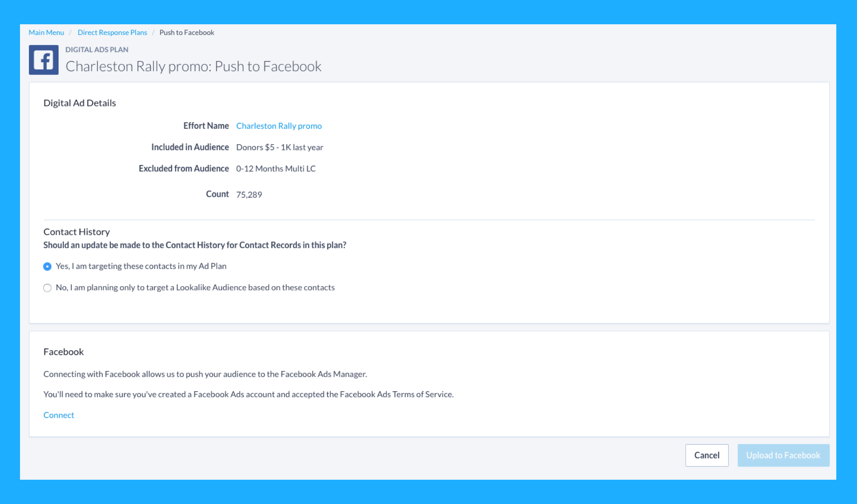857x504 pixels.
Task: Click the Facebook logo icon
Action: coord(44,60)
